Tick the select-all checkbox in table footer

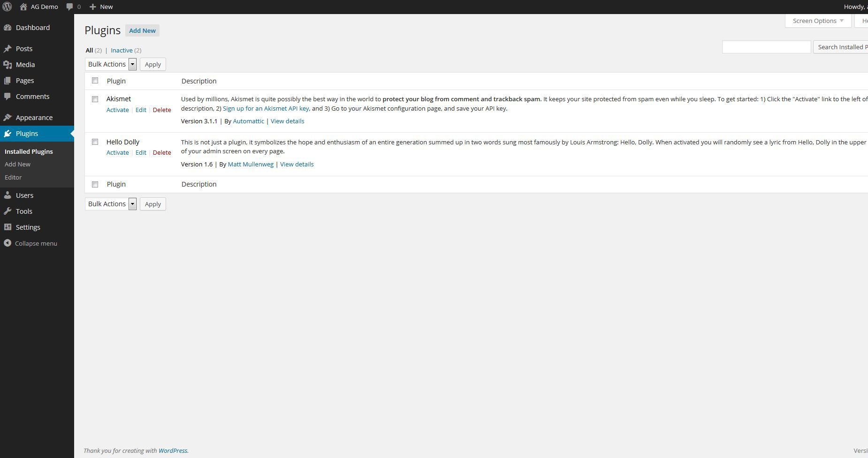click(x=95, y=184)
